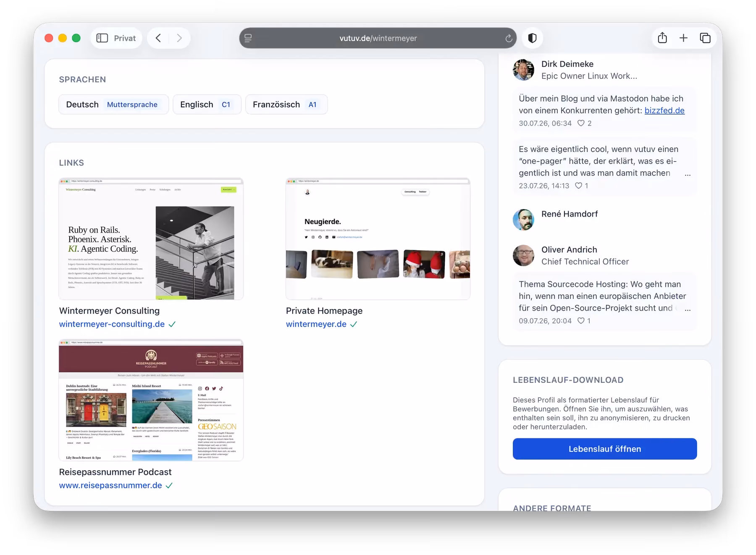Select the Englisch C1 language tag

(207, 105)
